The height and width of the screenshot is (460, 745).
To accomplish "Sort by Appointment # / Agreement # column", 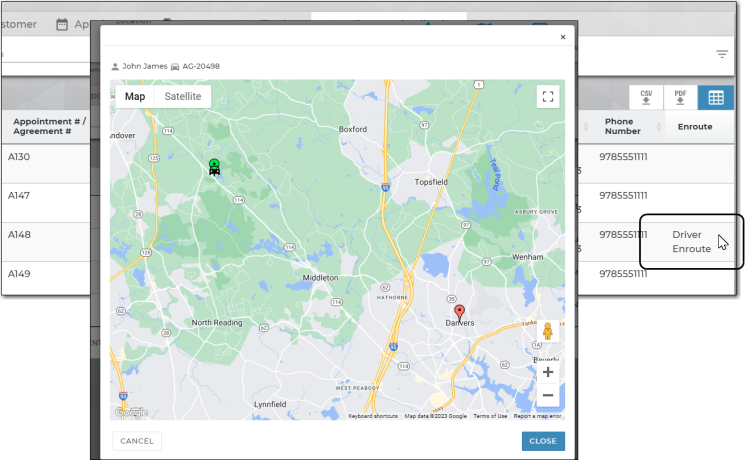I will [x=48, y=127].
